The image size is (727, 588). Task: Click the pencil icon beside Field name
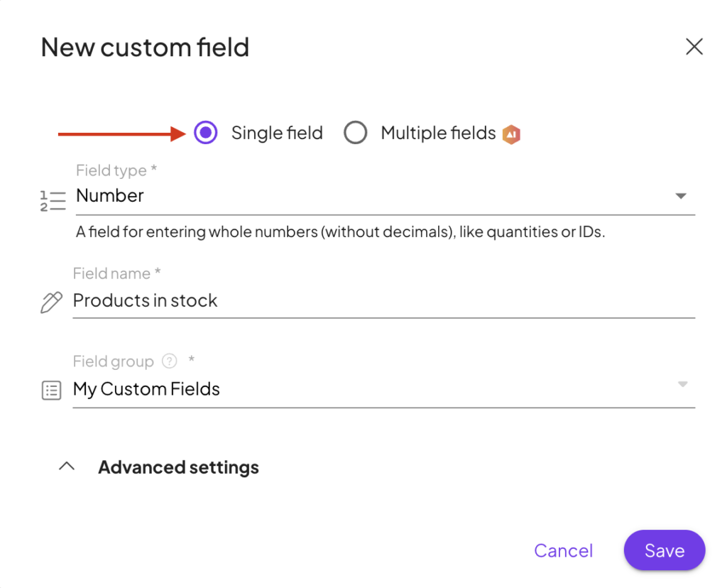coord(51,303)
